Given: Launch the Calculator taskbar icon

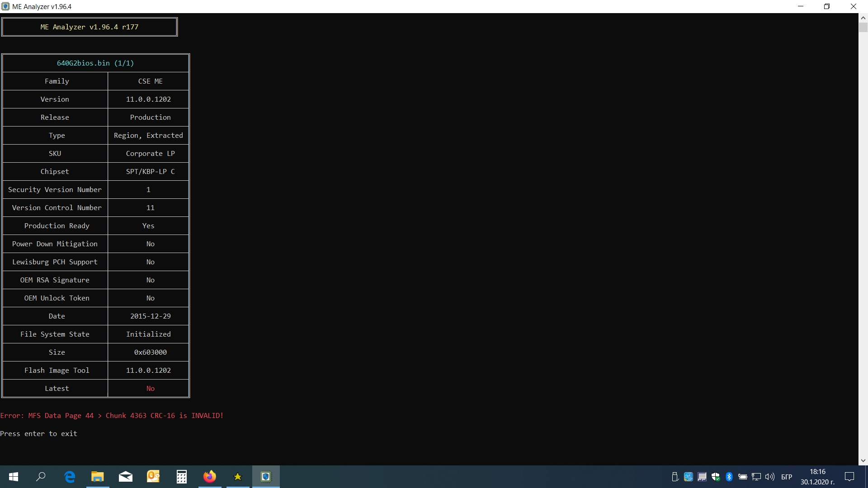Looking at the screenshot, I should pyautogui.click(x=182, y=477).
